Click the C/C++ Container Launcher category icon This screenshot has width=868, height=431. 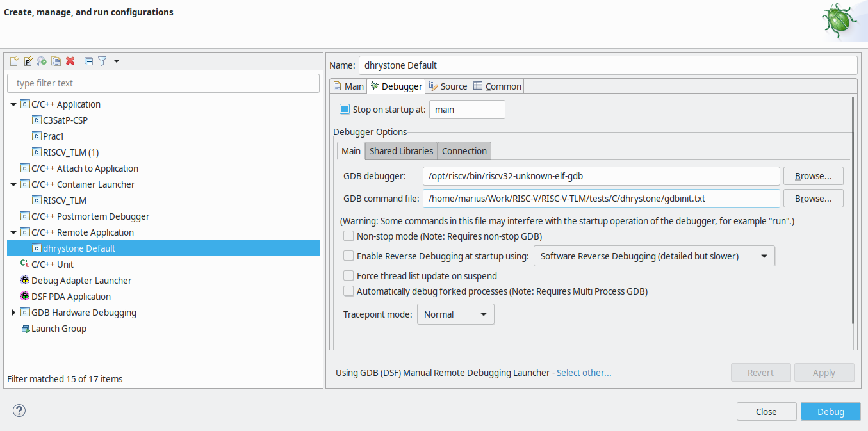pyautogui.click(x=25, y=184)
